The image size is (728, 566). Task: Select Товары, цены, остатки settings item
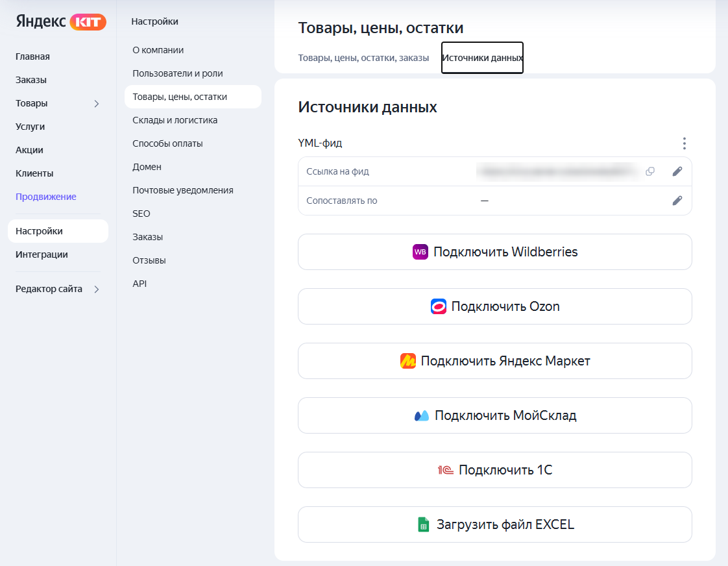click(x=193, y=97)
